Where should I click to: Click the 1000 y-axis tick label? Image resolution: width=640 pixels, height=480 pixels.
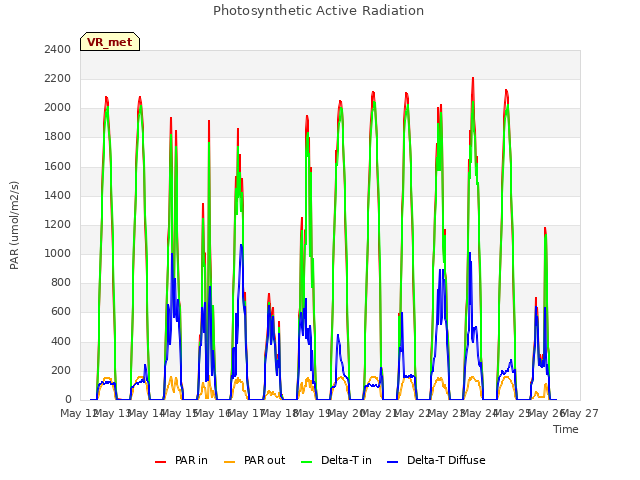(x=58, y=253)
